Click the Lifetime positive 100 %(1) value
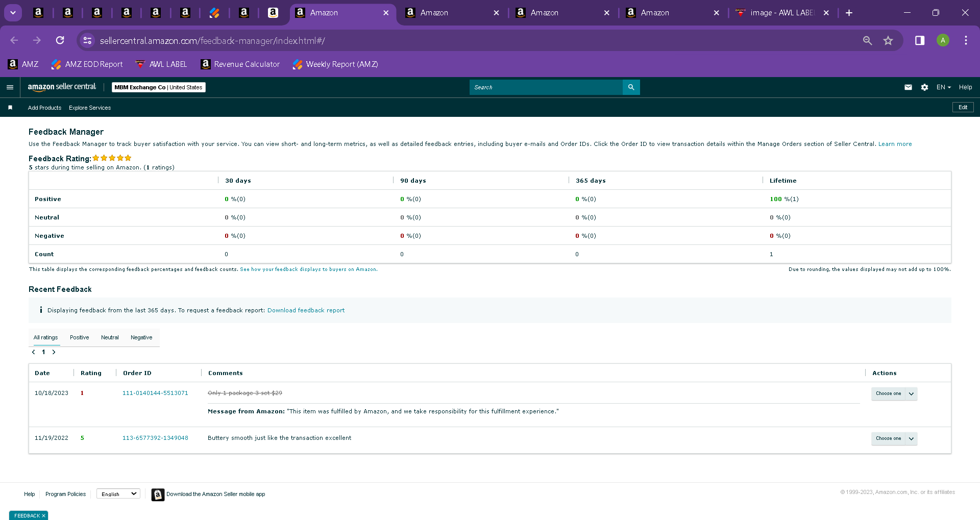This screenshot has width=980, height=520. click(x=785, y=199)
